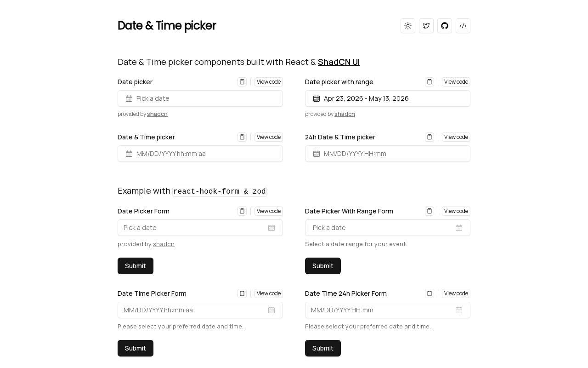Image resolution: width=588 pixels, height=368 pixels.
Task: Follow the ShadCN UI heading link
Action: tap(339, 62)
